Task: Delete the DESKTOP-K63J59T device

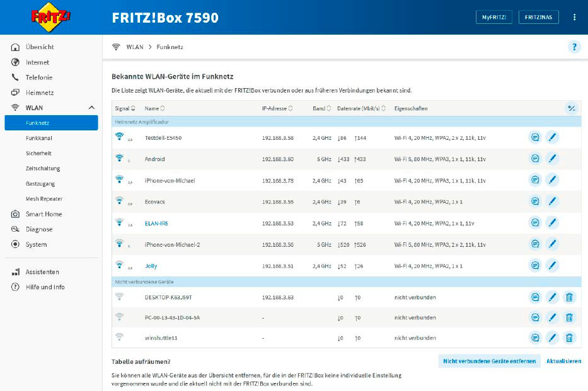Action: point(569,297)
